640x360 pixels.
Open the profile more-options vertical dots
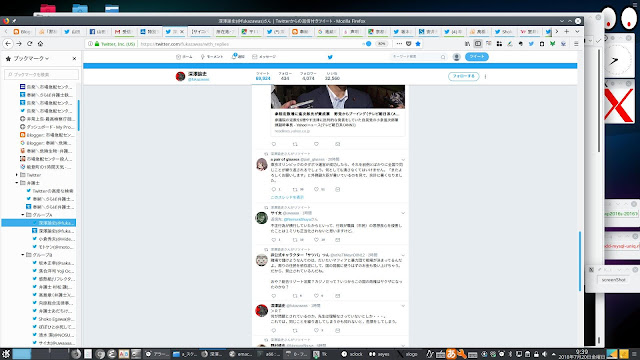485,76
